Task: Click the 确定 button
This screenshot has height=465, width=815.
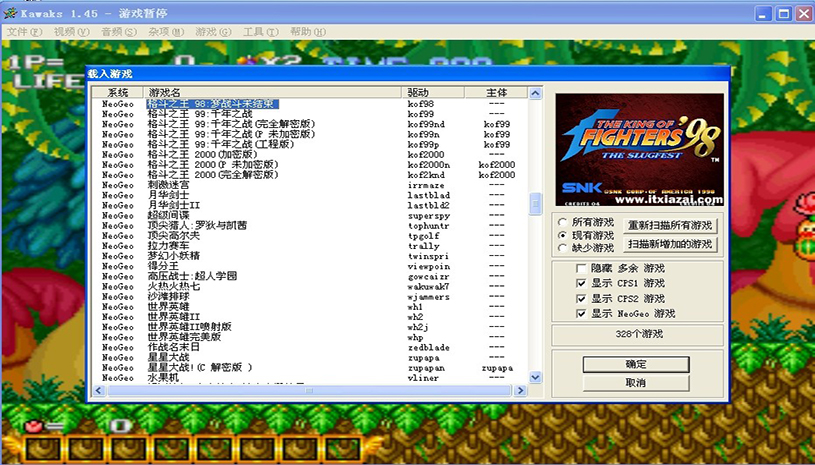Action: click(636, 364)
